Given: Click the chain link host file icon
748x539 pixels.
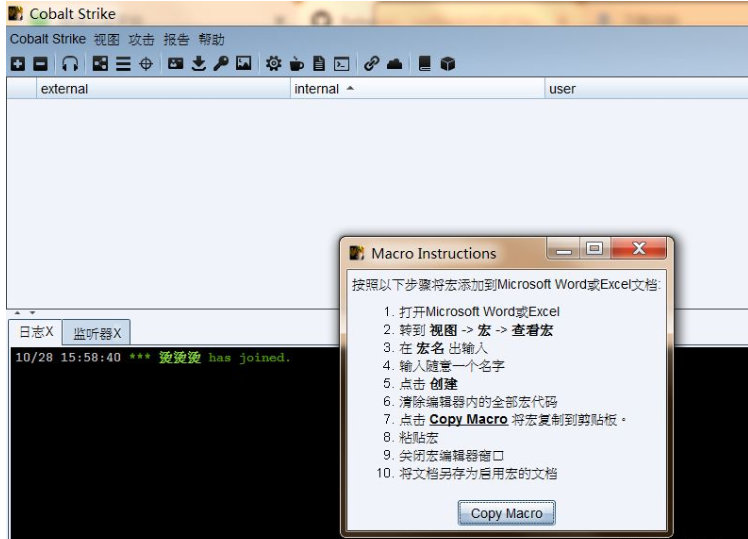Looking at the screenshot, I should (371, 63).
